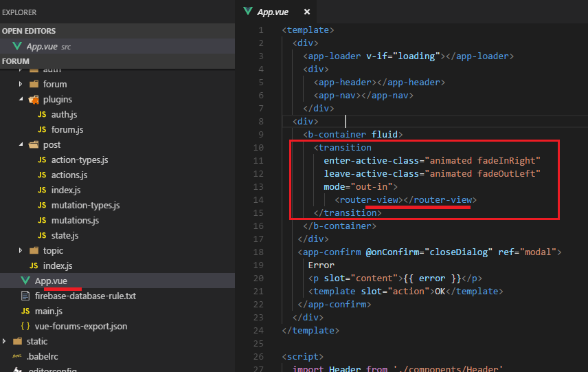
Task: Select App.vue src in Open Editors
Action: [117, 46]
